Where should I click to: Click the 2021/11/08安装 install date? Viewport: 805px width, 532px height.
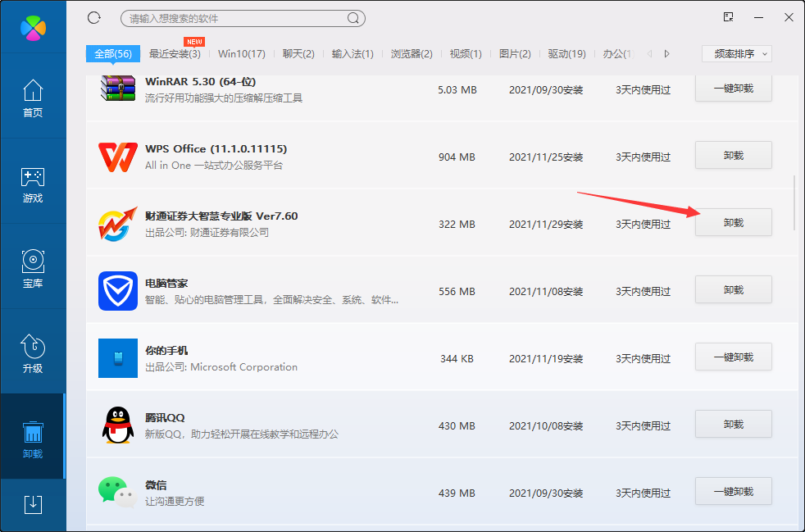tap(546, 292)
